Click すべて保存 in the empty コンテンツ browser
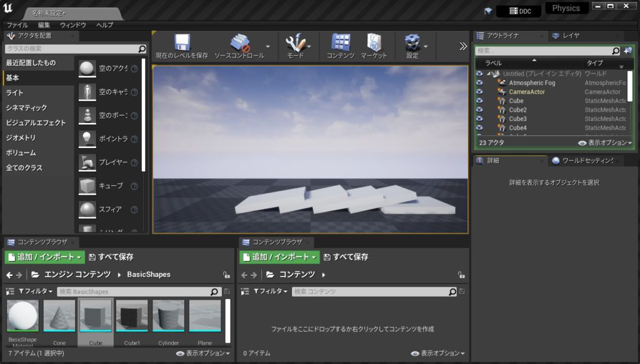Screen dimensions: 640x364 [346, 257]
